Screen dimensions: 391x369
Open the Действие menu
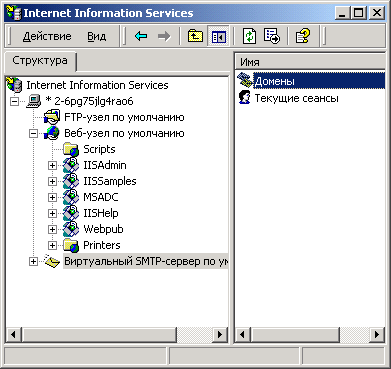(47, 36)
